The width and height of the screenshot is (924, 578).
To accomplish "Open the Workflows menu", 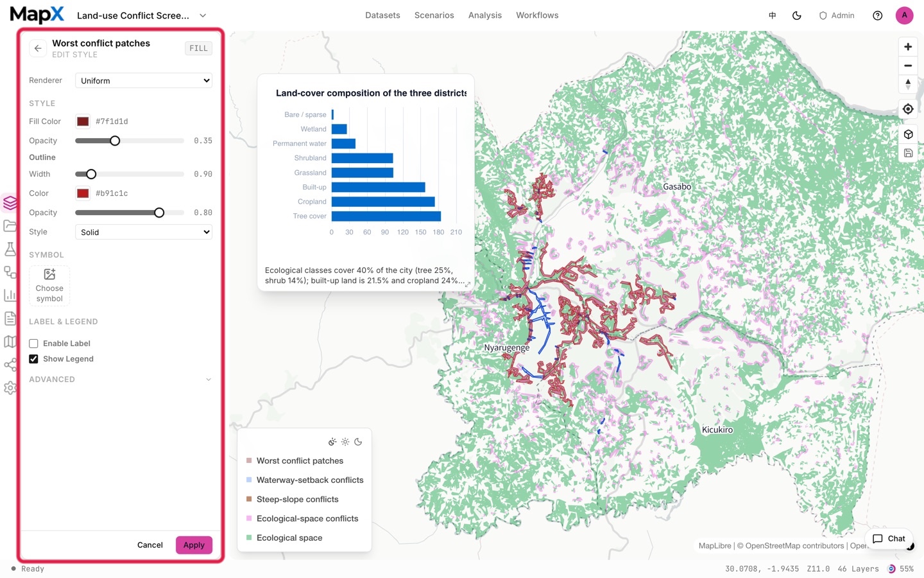I will click(537, 15).
